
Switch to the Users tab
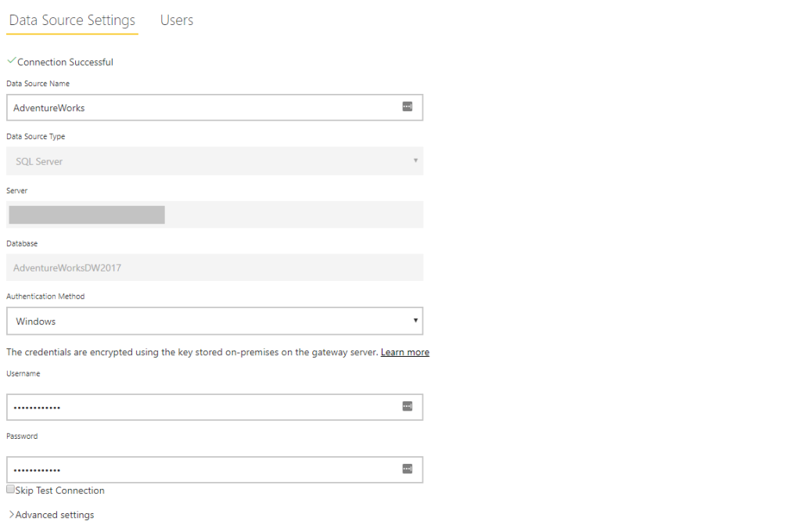coord(176,21)
